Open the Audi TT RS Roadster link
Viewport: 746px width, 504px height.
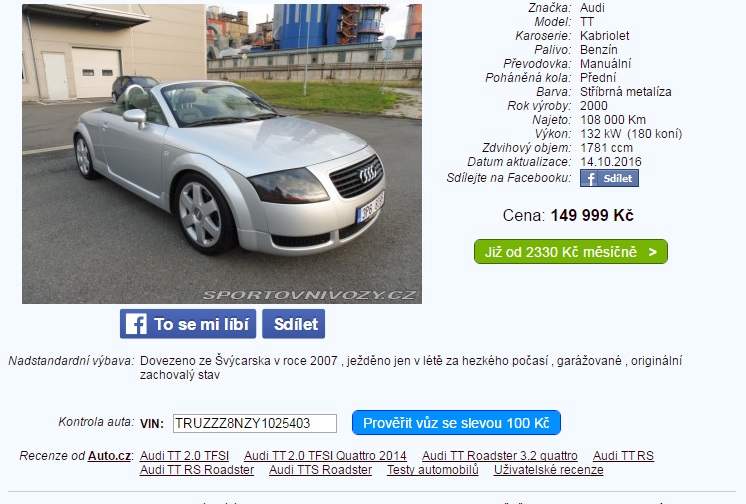197,470
